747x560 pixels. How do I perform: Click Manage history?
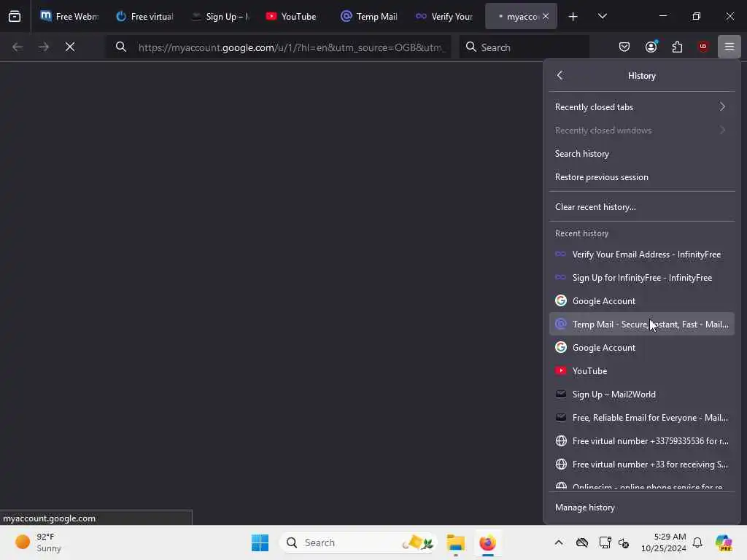tap(642, 507)
